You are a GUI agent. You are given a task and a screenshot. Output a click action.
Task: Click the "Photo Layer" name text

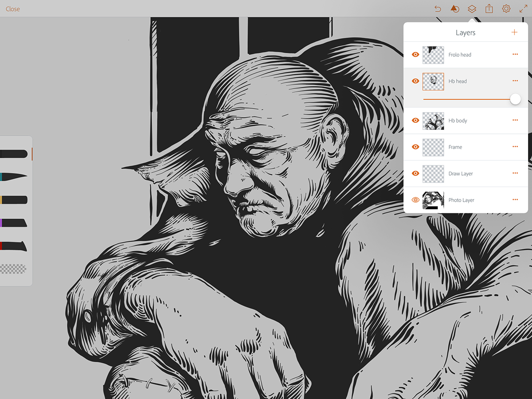point(461,200)
